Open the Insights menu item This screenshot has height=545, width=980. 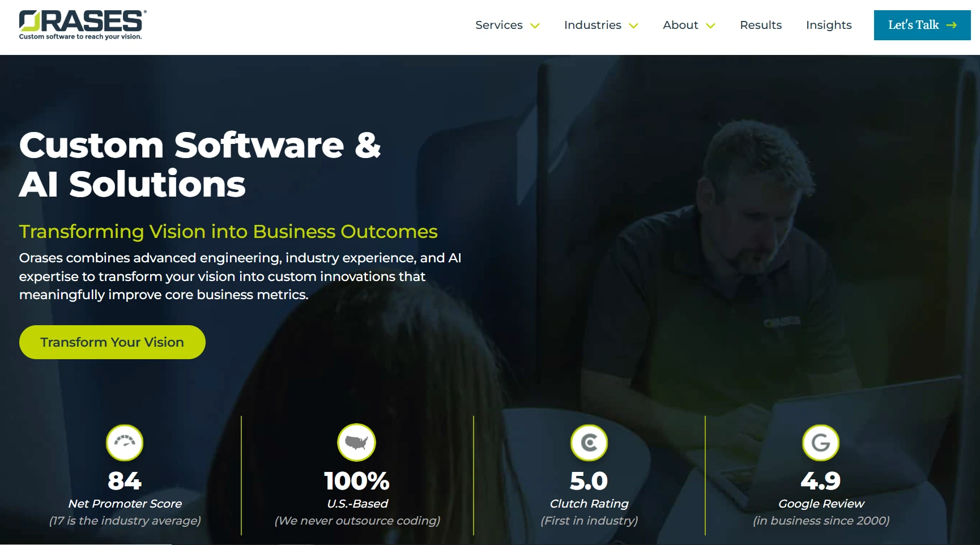pos(829,25)
